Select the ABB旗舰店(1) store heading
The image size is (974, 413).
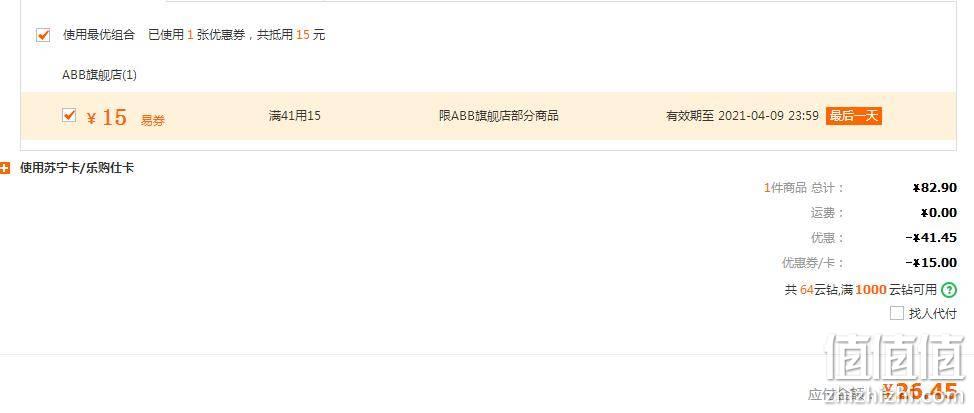tap(99, 75)
